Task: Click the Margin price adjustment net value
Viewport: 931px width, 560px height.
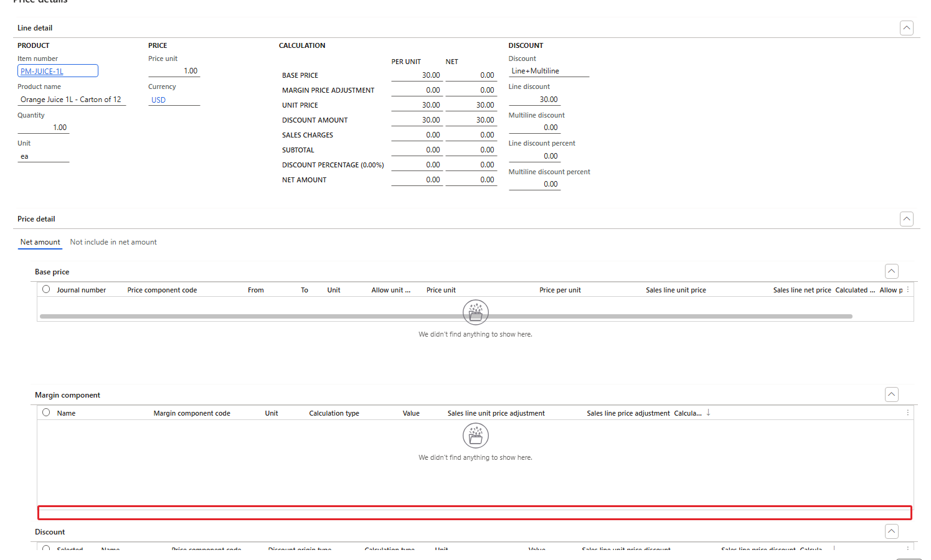Action: point(471,90)
